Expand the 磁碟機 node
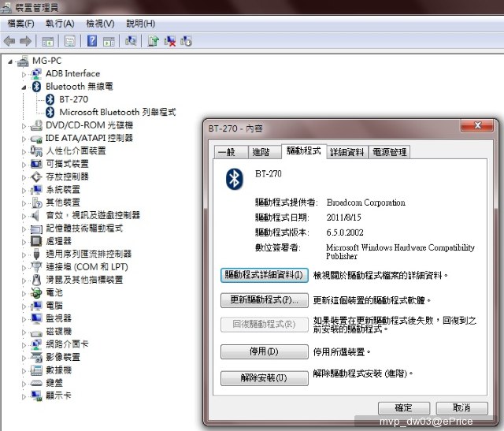Image resolution: width=504 pixels, height=431 pixels. (24, 333)
